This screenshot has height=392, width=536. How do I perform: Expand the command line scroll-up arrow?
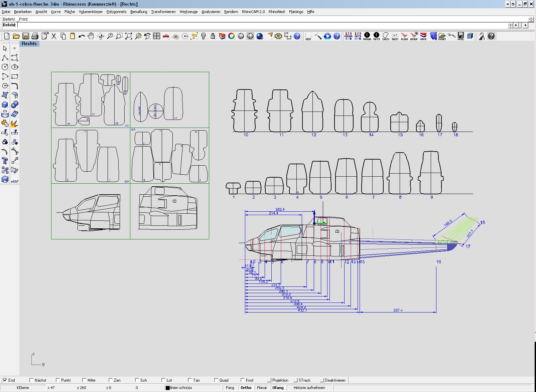coord(510,24)
